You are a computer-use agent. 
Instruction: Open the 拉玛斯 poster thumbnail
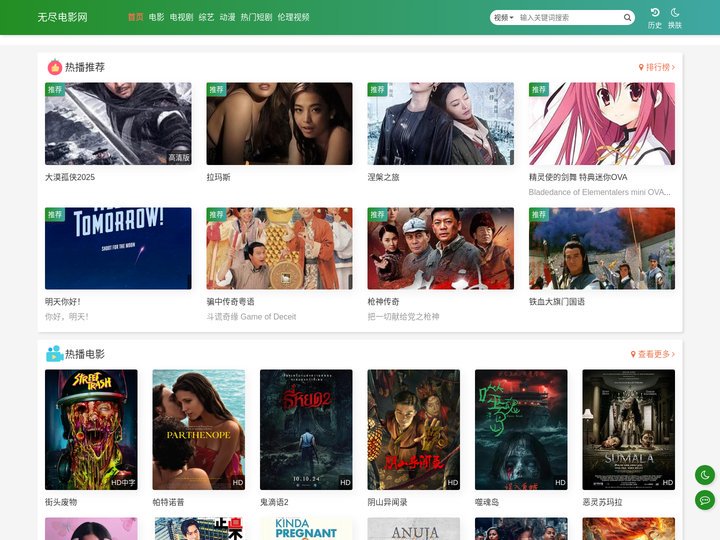click(x=279, y=124)
